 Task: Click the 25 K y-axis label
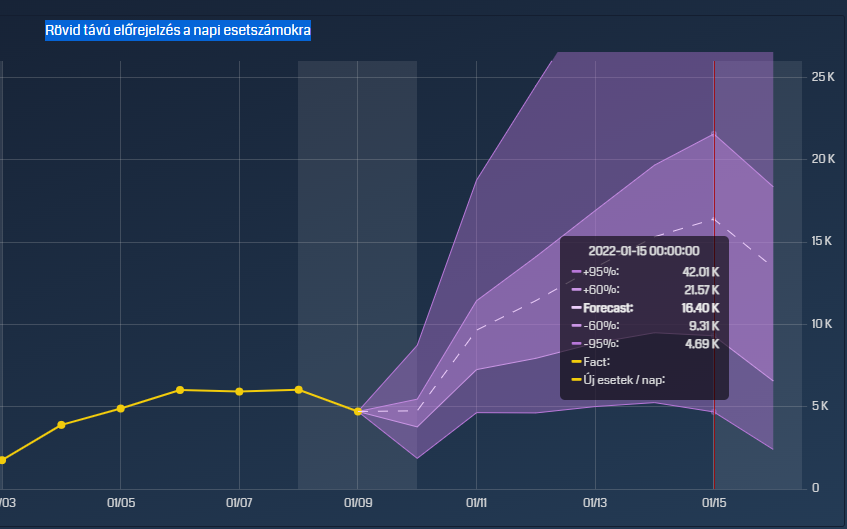[824, 77]
